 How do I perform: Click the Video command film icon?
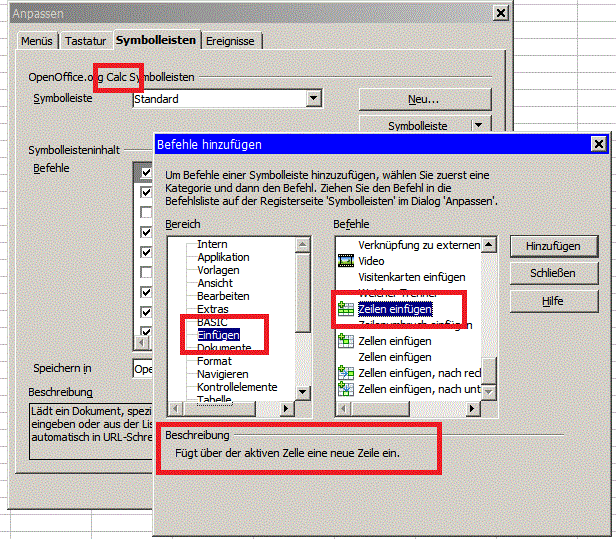pyautogui.click(x=347, y=261)
